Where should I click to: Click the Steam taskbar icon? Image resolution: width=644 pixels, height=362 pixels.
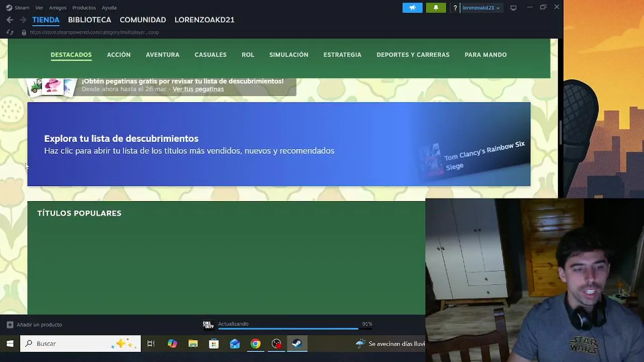tap(297, 344)
